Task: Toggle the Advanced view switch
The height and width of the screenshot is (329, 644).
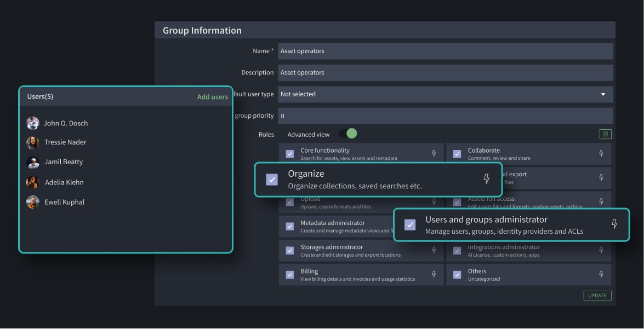Action: click(347, 134)
